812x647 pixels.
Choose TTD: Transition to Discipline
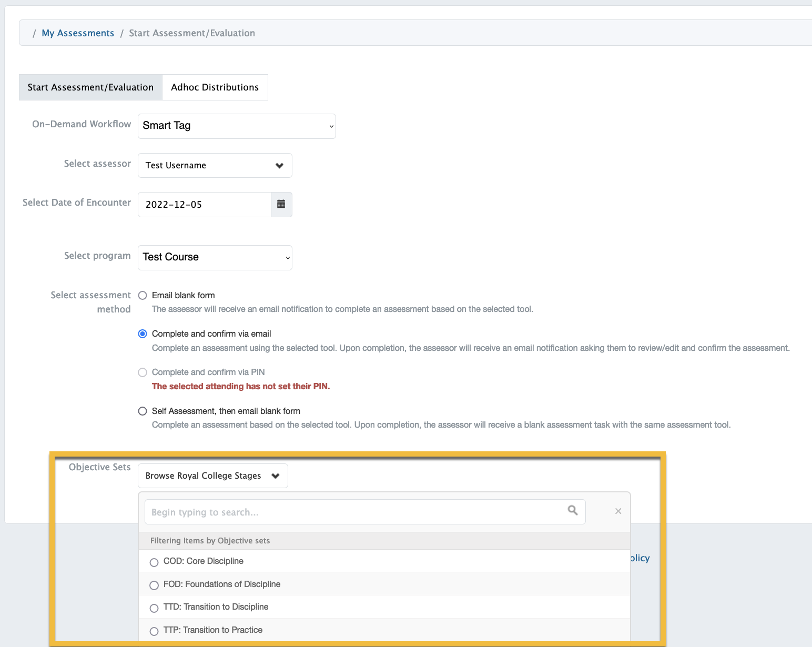coord(154,608)
